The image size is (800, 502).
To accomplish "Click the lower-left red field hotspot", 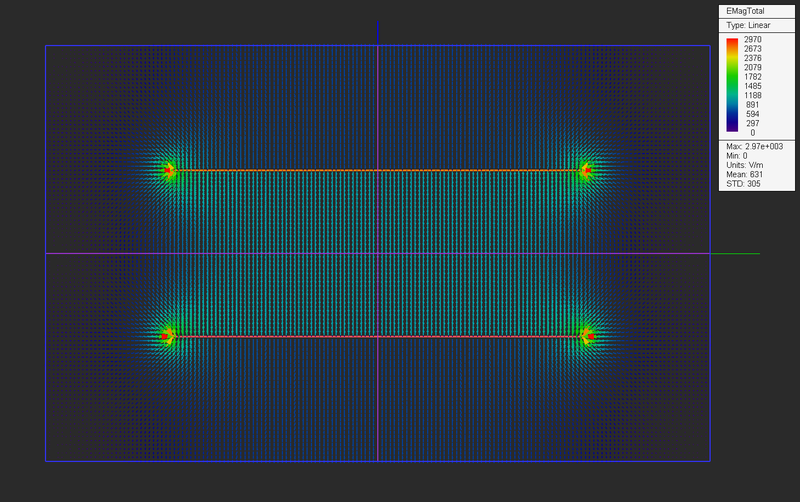I will (x=165, y=336).
